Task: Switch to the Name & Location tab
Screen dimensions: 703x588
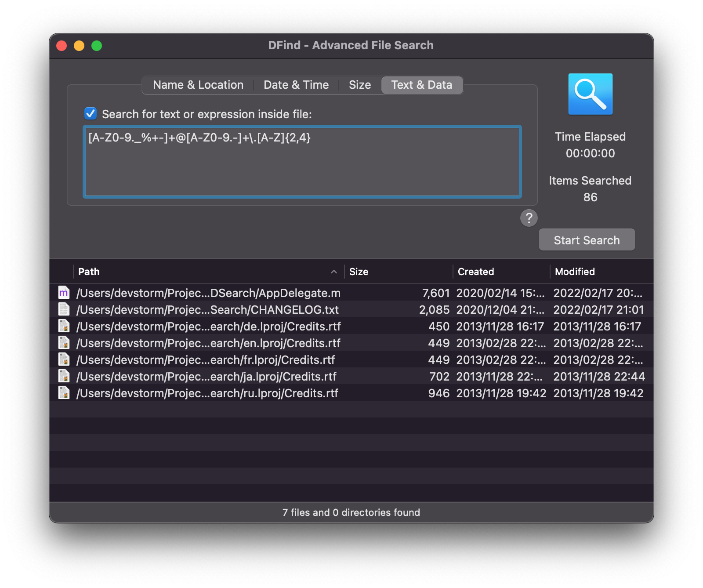Action: click(198, 85)
